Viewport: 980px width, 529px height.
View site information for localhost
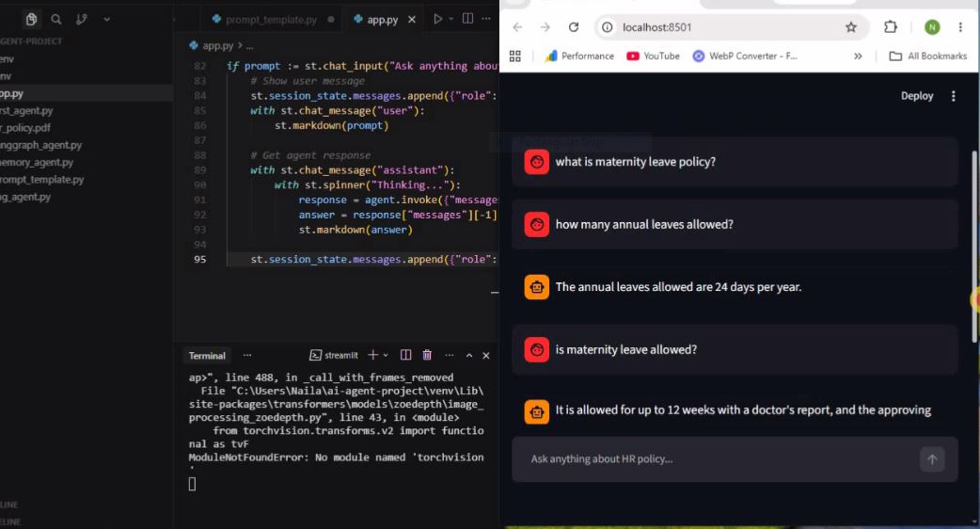click(607, 27)
